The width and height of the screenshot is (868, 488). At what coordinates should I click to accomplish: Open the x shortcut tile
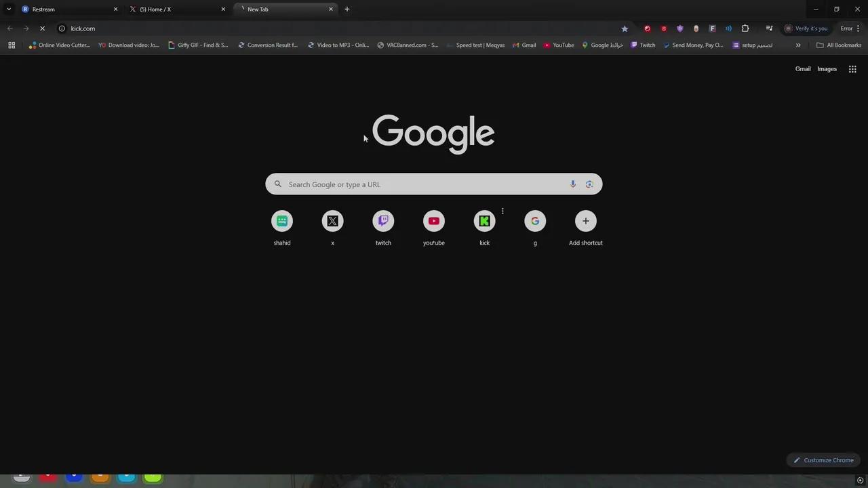[332, 228]
